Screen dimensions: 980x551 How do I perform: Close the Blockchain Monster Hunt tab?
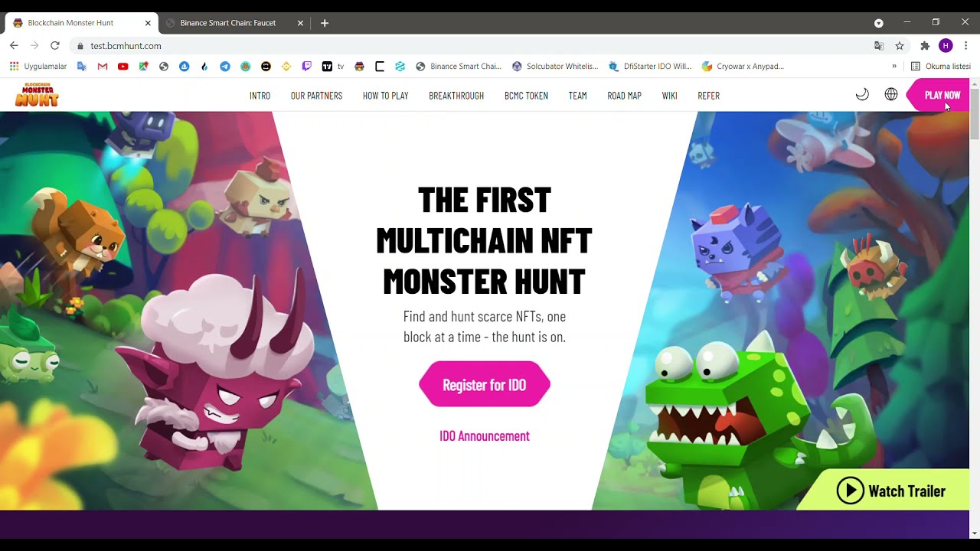point(148,23)
